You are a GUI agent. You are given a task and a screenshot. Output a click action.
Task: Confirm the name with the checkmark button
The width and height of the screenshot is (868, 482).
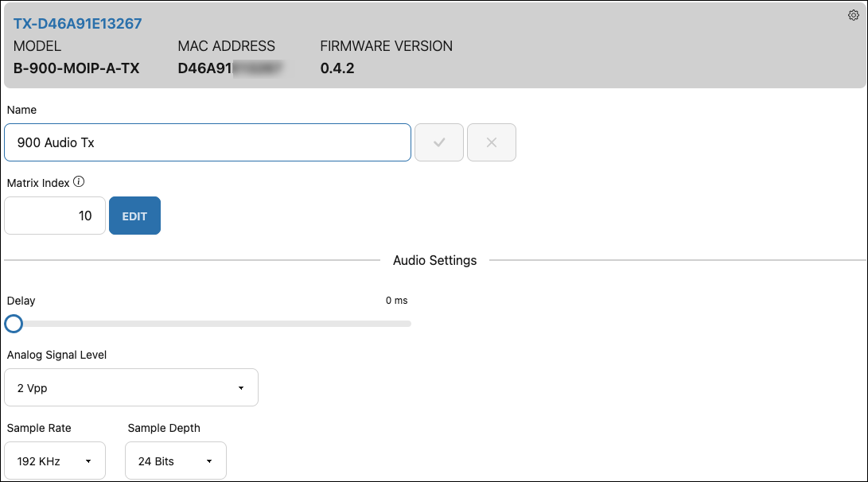[x=439, y=142]
